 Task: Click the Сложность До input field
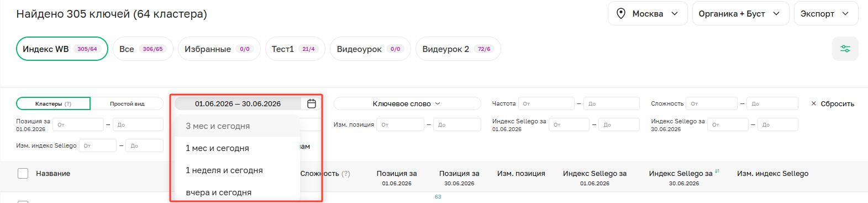point(772,103)
